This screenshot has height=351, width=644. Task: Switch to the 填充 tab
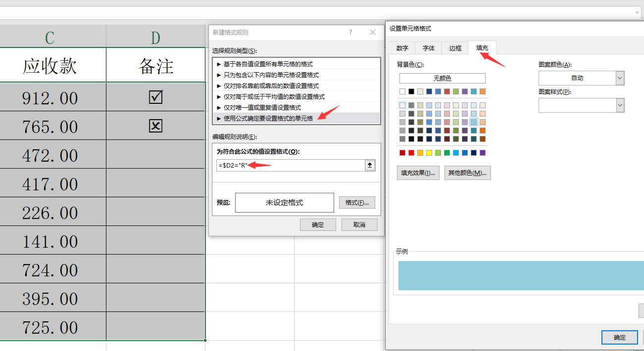[x=482, y=48]
